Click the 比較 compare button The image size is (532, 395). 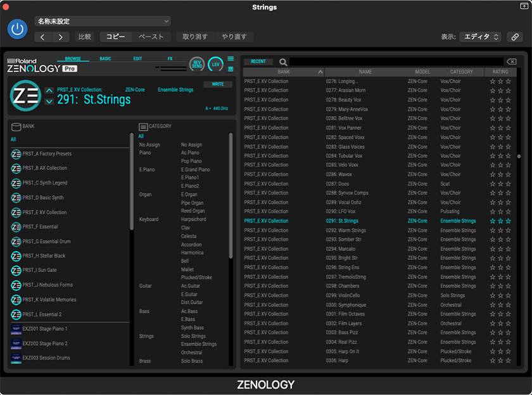(x=84, y=37)
